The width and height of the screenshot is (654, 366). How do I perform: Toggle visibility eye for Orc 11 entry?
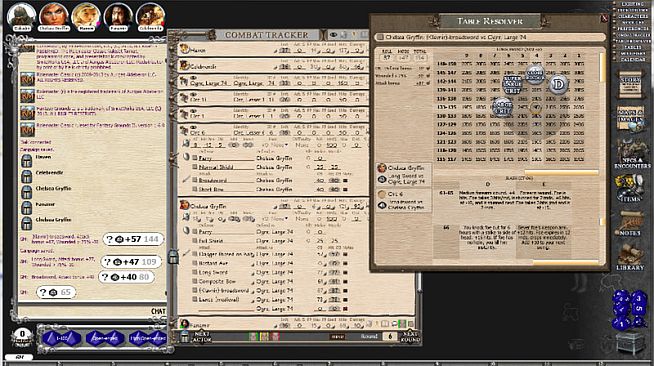point(194,95)
